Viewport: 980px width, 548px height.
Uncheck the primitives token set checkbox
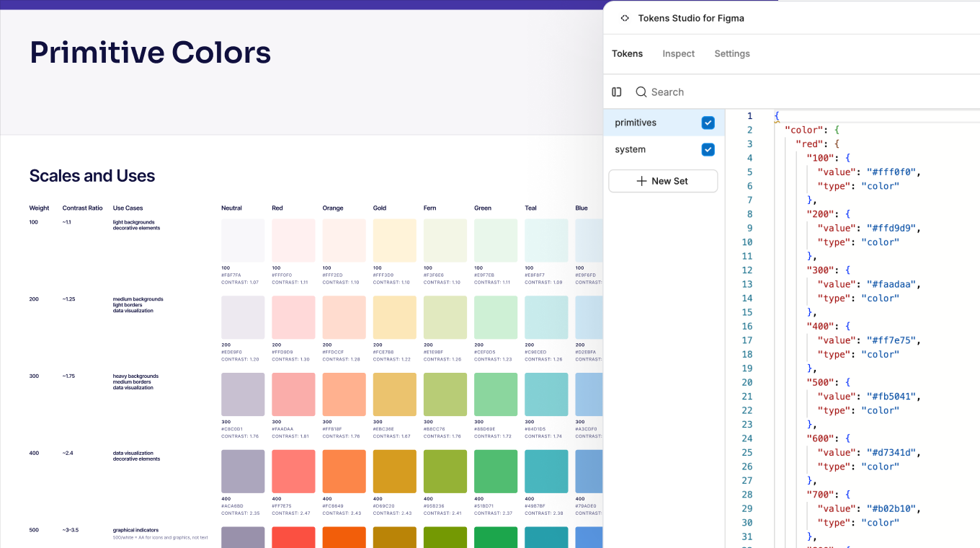coord(708,122)
